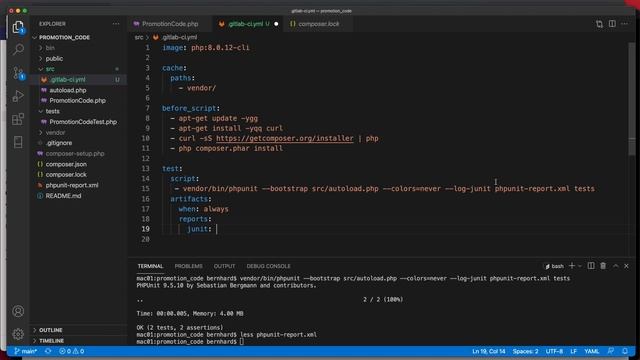Open the Accounts menu icon
640x360 pixels.
click(18, 311)
